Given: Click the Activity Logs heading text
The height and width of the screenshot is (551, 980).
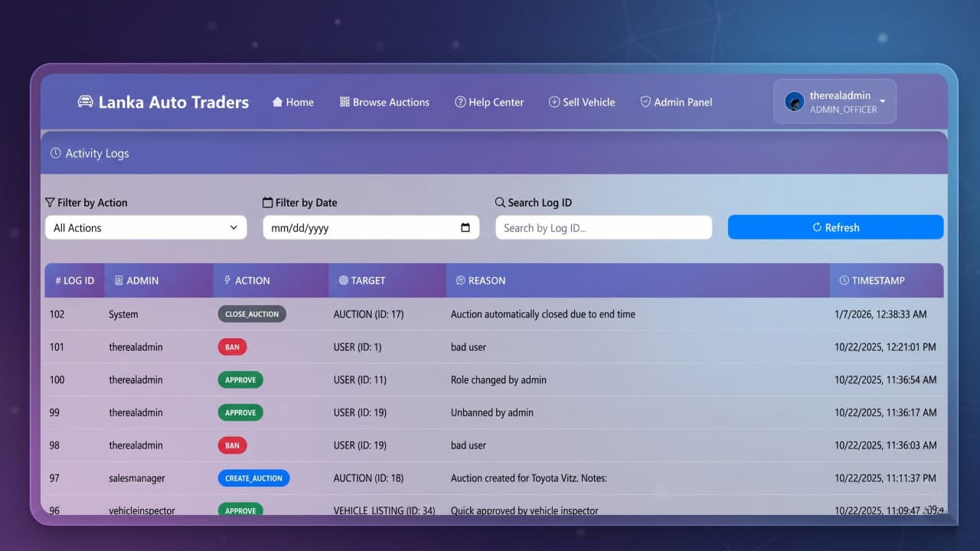Looking at the screenshot, I should coord(97,153).
